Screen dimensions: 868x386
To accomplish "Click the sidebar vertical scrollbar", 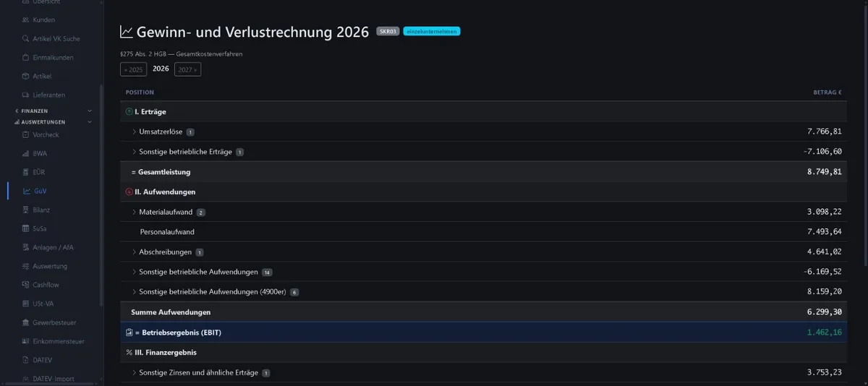I will tap(101, 195).
